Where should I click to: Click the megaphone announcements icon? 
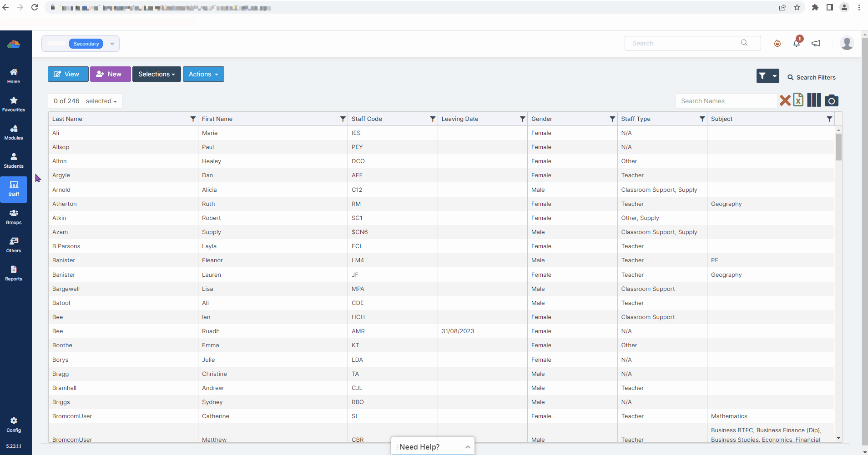pyautogui.click(x=816, y=43)
